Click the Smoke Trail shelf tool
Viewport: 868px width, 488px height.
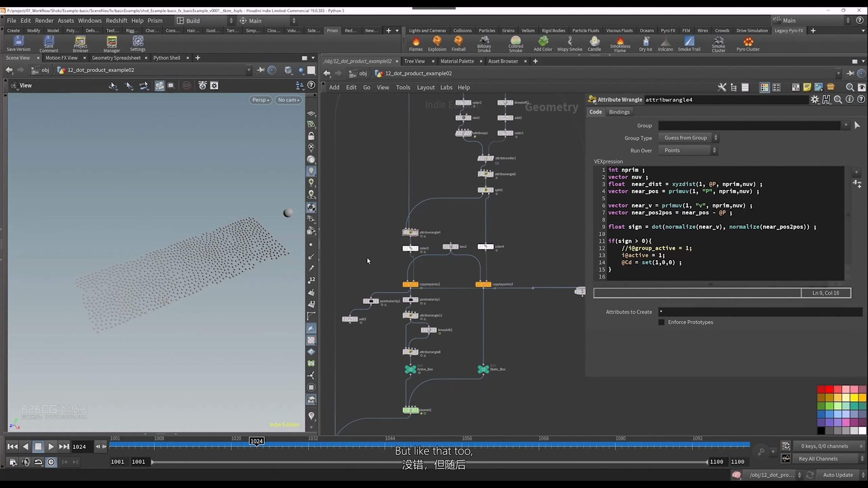[689, 44]
